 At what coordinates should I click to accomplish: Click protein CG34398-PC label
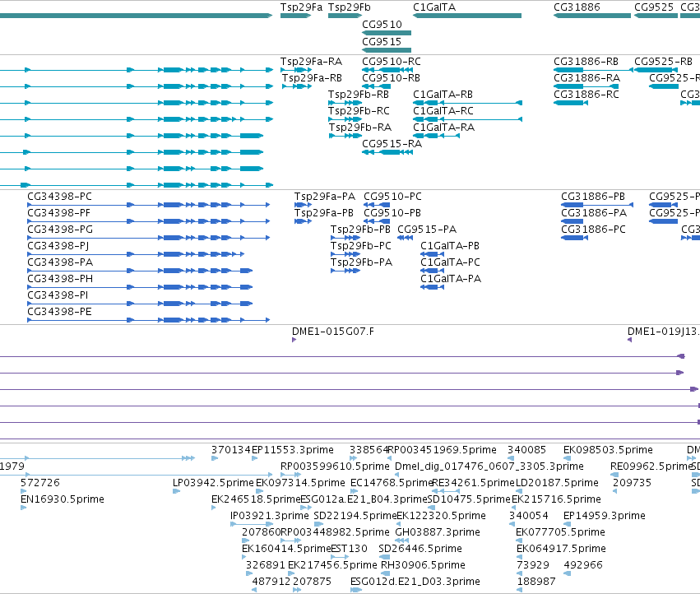pos(59,197)
